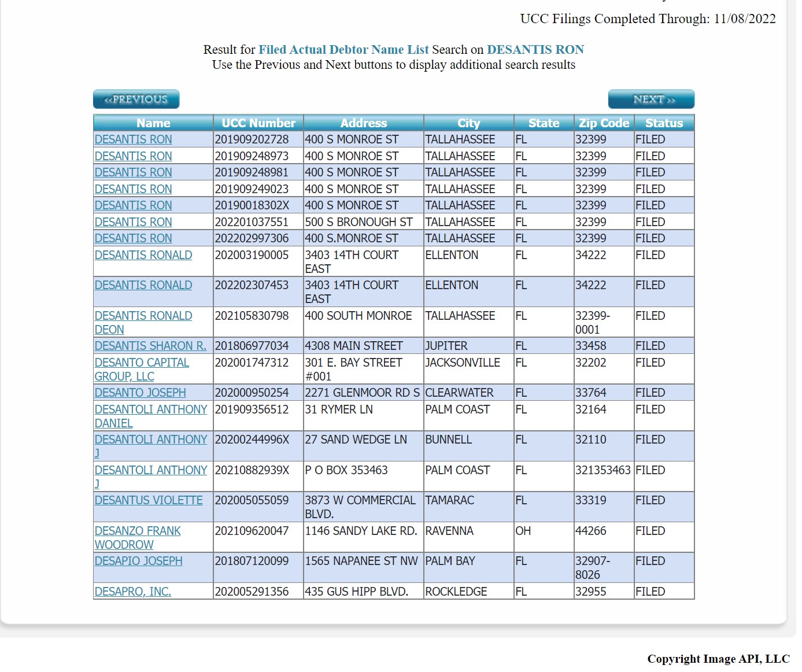
Task: Open DESANTO CAPITAL GROUP, LLC link
Action: 142,369
